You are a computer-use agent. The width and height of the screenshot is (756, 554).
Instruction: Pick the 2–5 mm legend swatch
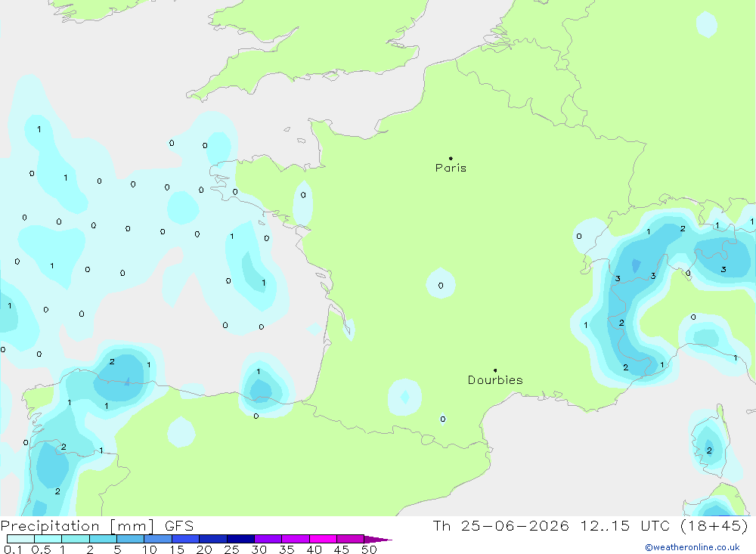(103, 539)
